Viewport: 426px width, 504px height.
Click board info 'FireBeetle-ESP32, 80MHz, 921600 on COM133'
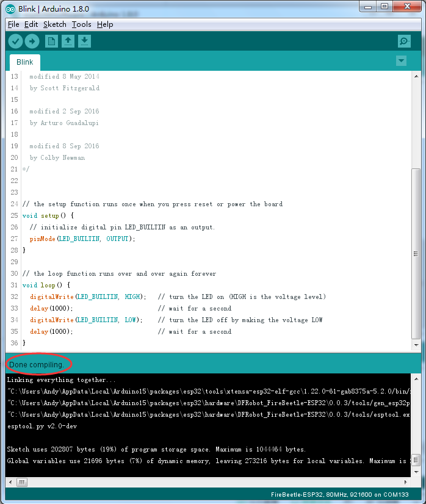tap(339, 494)
